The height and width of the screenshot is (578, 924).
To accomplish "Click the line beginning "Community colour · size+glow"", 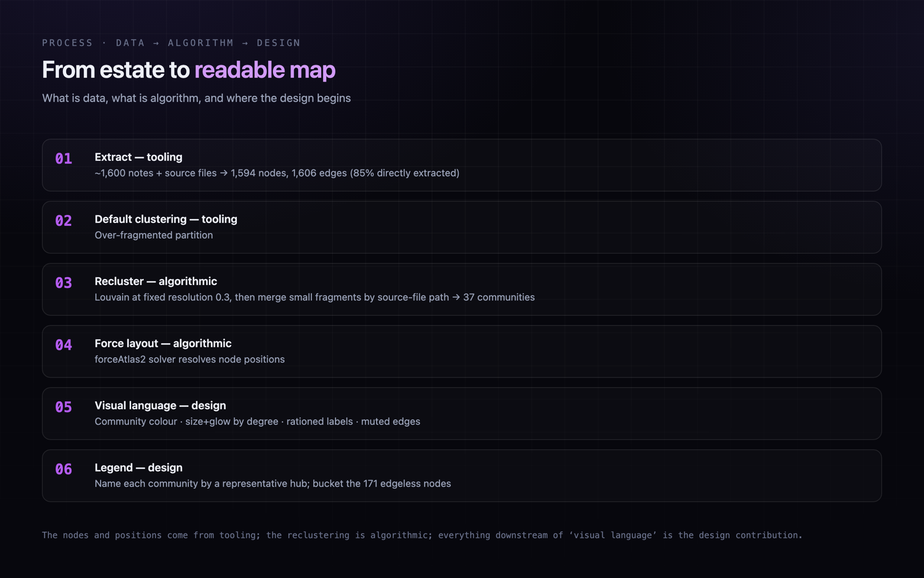I will 258,421.
